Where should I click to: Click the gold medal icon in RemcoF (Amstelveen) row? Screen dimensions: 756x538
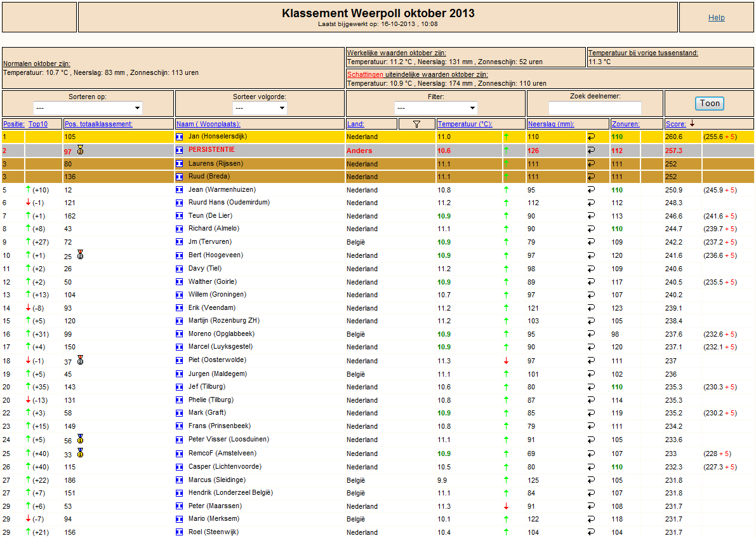click(x=81, y=453)
